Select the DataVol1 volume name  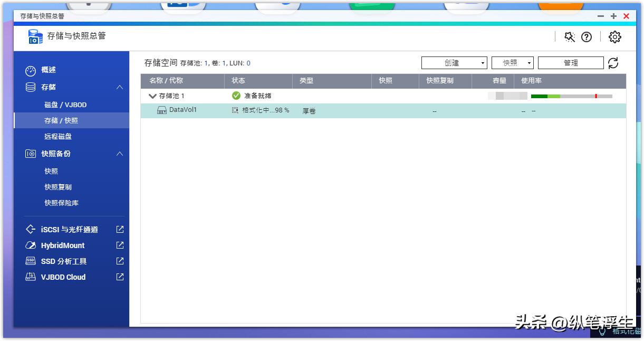[x=183, y=110]
